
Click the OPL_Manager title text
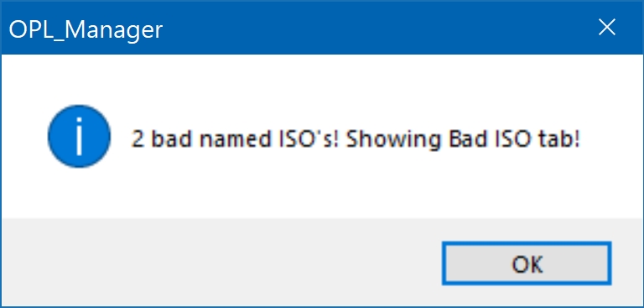coord(86,30)
